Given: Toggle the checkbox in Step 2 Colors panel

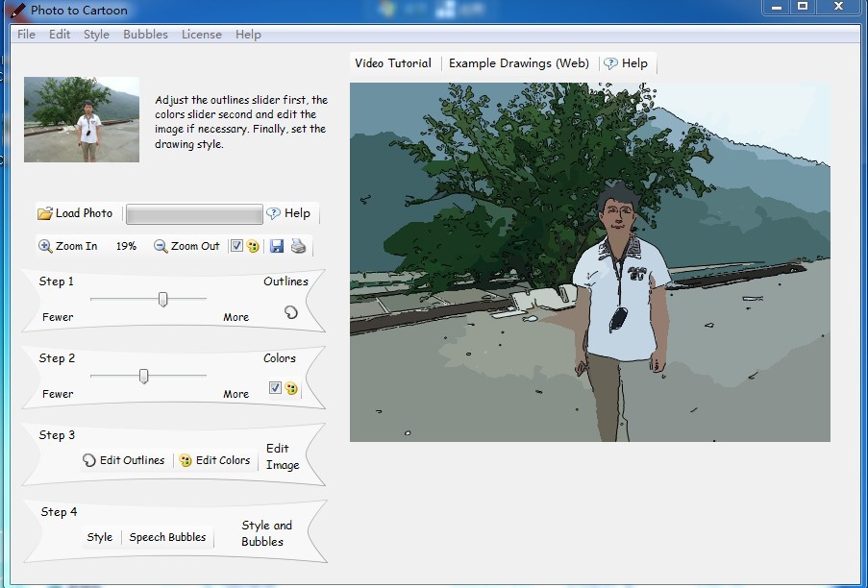Looking at the screenshot, I should point(275,388).
